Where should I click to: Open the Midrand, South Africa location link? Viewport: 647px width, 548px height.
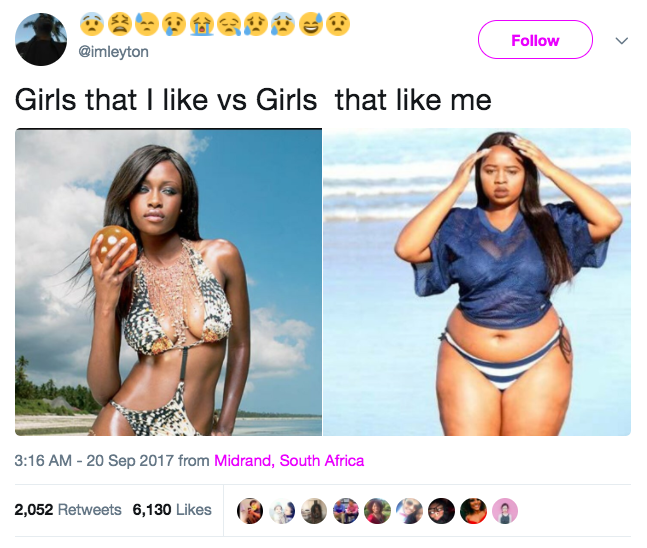(x=289, y=461)
